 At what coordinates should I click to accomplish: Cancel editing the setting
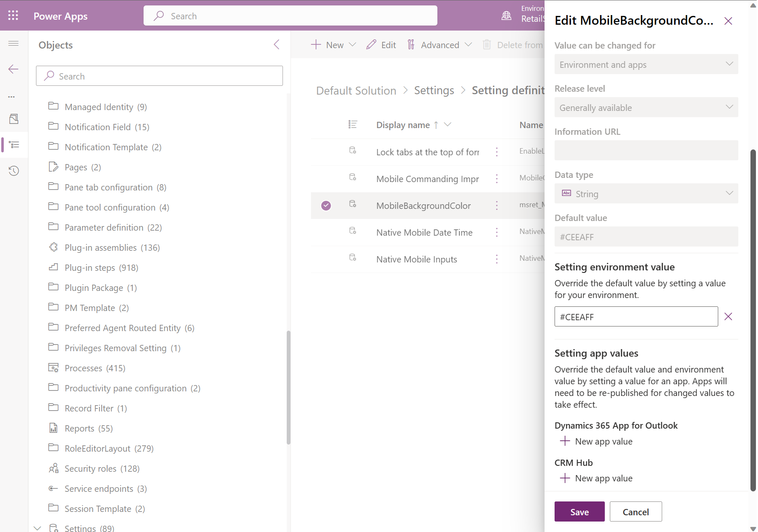click(x=636, y=511)
